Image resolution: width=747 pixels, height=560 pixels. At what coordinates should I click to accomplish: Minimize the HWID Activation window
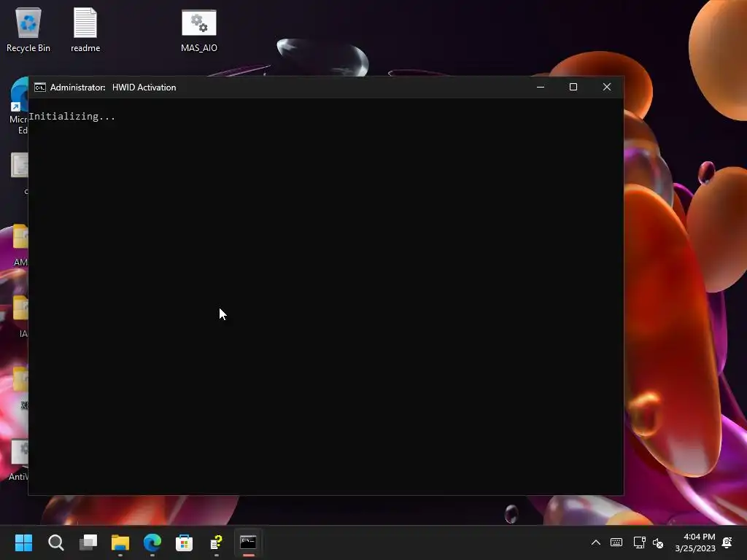[x=541, y=87]
